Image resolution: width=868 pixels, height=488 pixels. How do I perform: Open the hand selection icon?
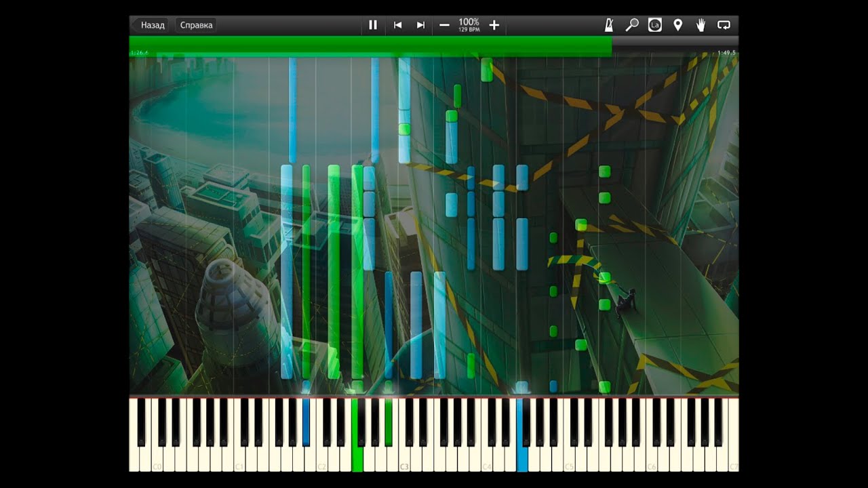[701, 25]
